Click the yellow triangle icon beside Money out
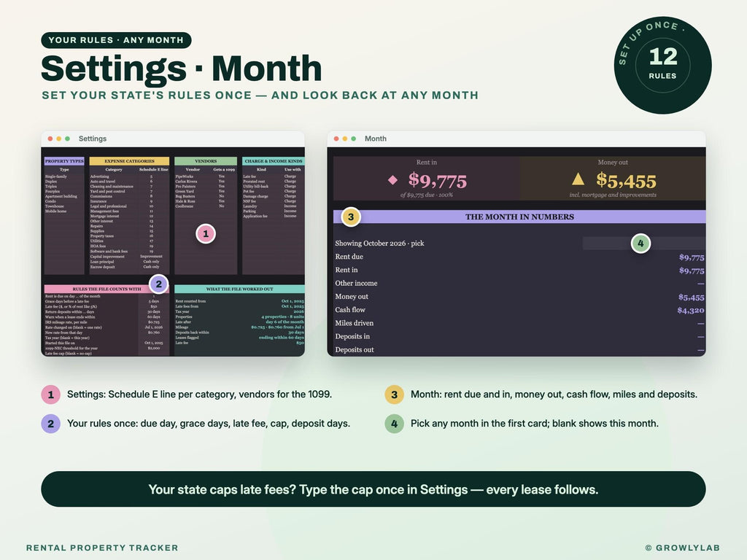This screenshot has height=560, width=747. click(x=578, y=179)
